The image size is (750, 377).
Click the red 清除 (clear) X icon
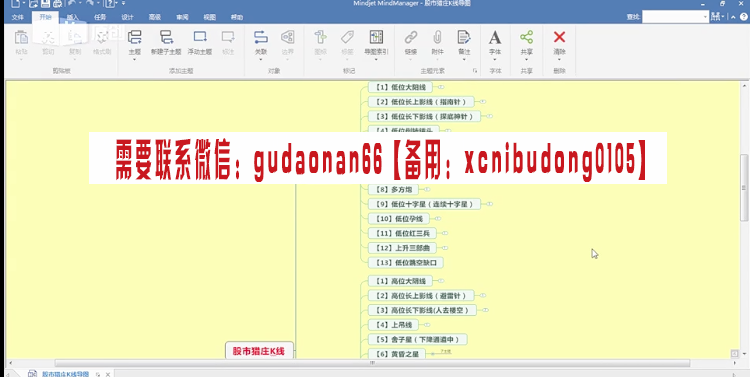pyautogui.click(x=559, y=37)
